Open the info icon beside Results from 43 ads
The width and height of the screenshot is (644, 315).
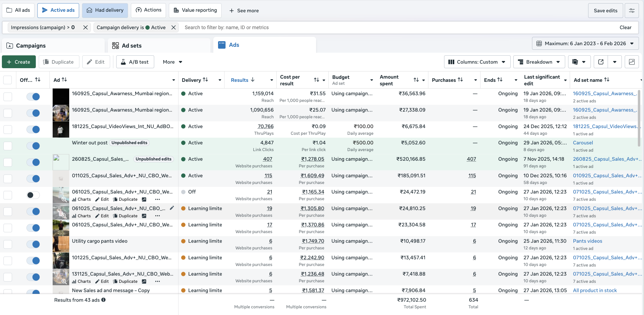(103, 300)
